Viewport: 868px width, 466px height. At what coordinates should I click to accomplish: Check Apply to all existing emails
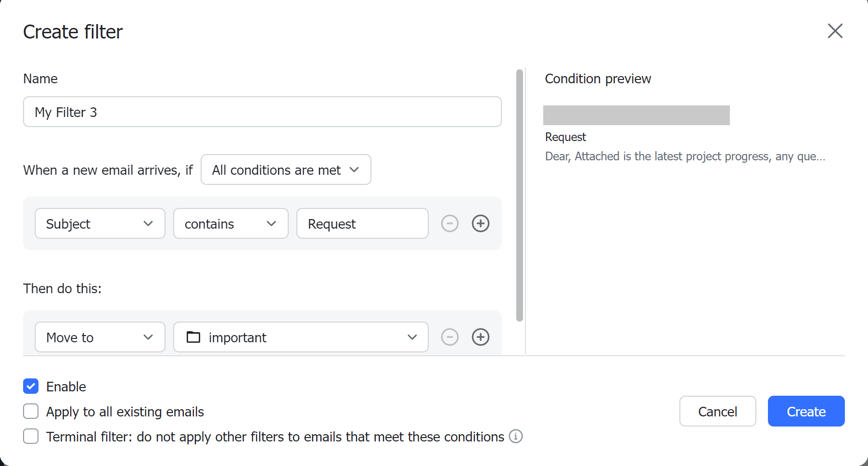[31, 411]
